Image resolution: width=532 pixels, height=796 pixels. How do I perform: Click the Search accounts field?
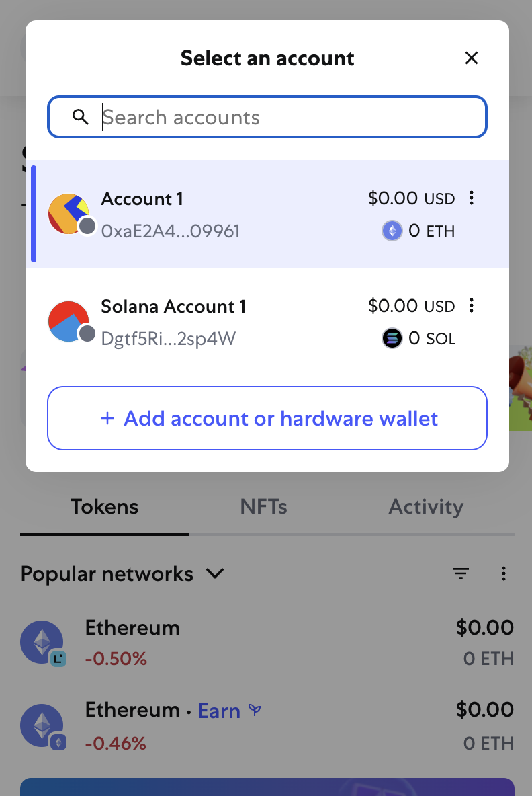click(267, 117)
